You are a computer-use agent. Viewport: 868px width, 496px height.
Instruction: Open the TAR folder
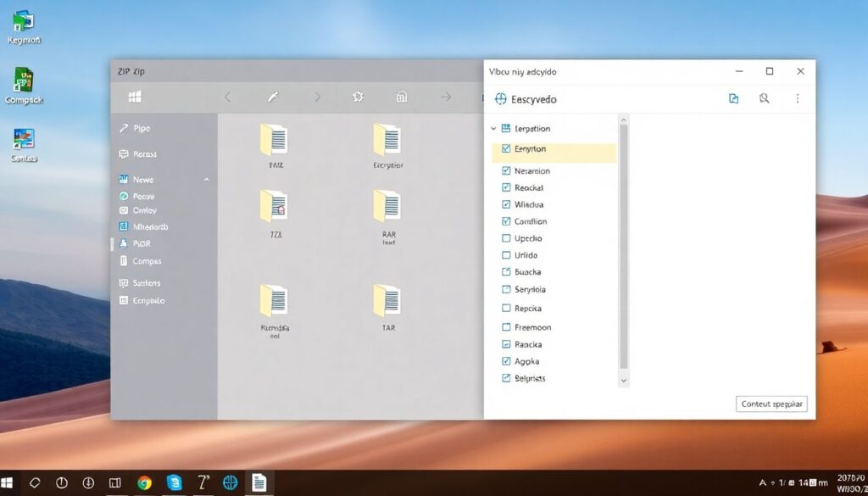[x=387, y=302]
